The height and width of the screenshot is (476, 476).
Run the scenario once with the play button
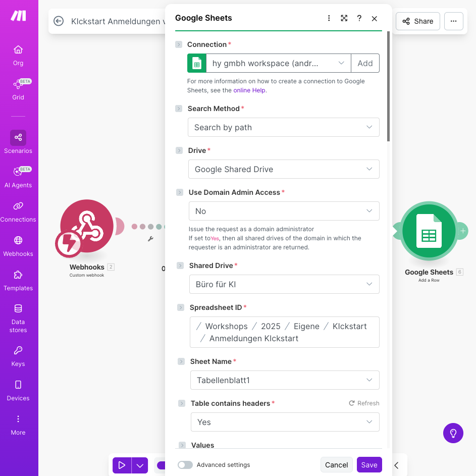pyautogui.click(x=122, y=465)
